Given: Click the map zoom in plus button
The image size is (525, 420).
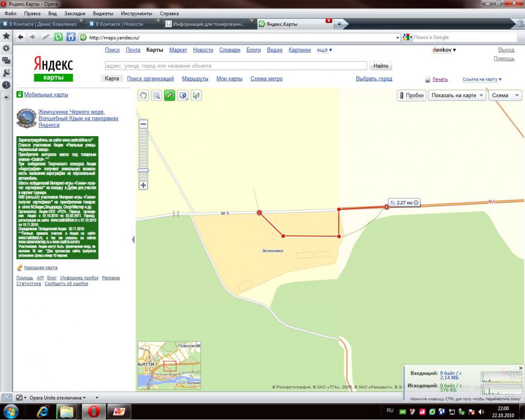Looking at the screenshot, I should click(144, 186).
